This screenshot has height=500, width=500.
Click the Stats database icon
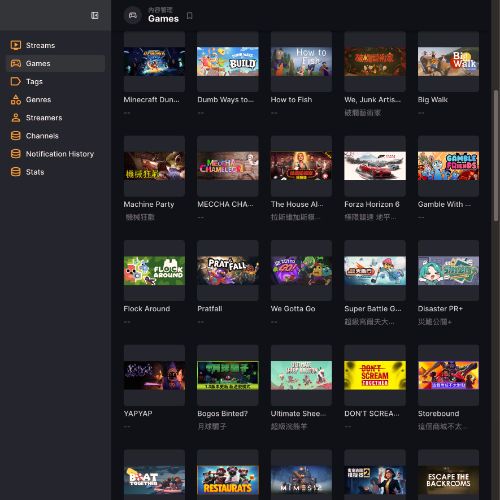(16, 172)
